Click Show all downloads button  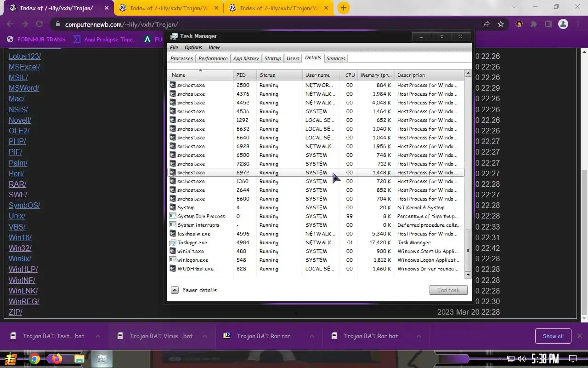pyautogui.click(x=553, y=336)
